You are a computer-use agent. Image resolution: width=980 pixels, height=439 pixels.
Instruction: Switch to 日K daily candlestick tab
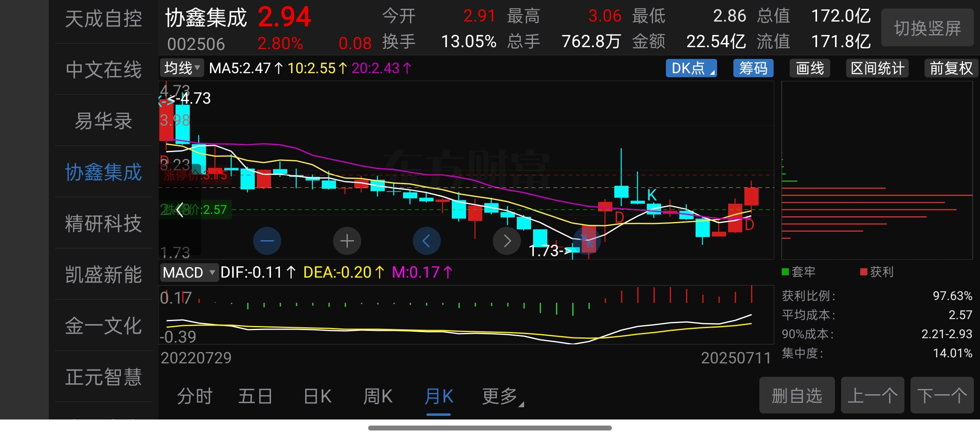coord(318,396)
